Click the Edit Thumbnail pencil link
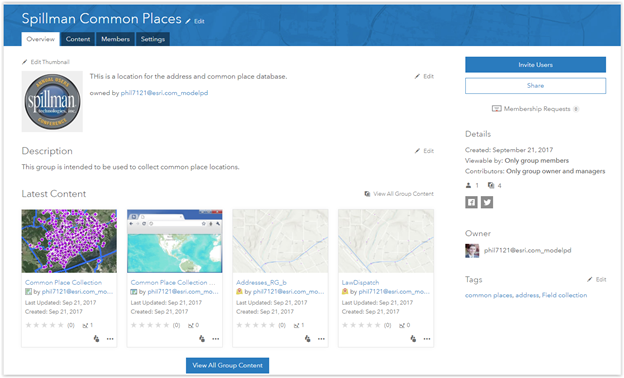624x378 pixels. tap(46, 62)
